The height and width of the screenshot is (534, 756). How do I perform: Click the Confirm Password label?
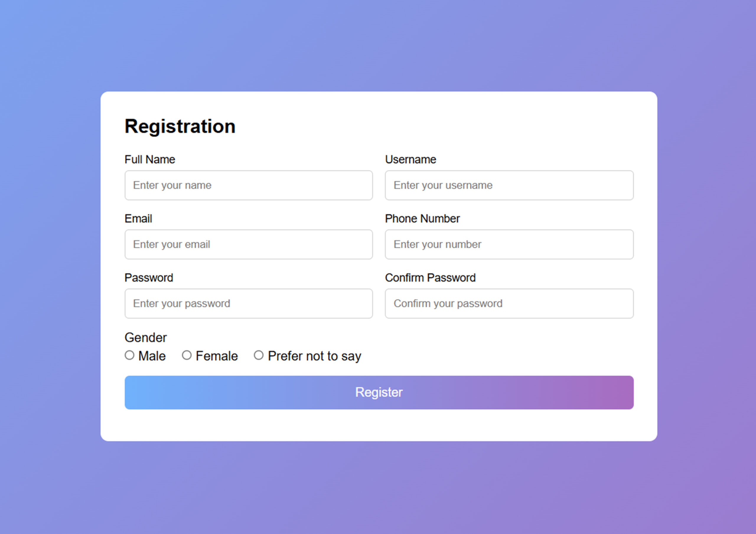430,277
